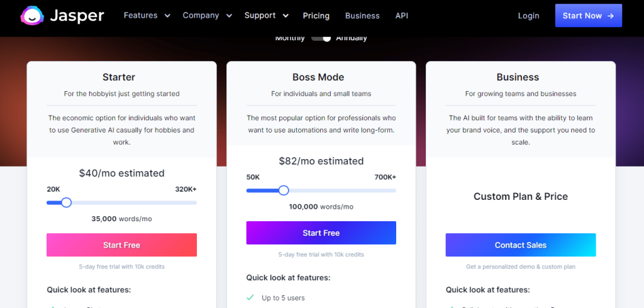Expand the Company dropdown chevron

[229, 16]
